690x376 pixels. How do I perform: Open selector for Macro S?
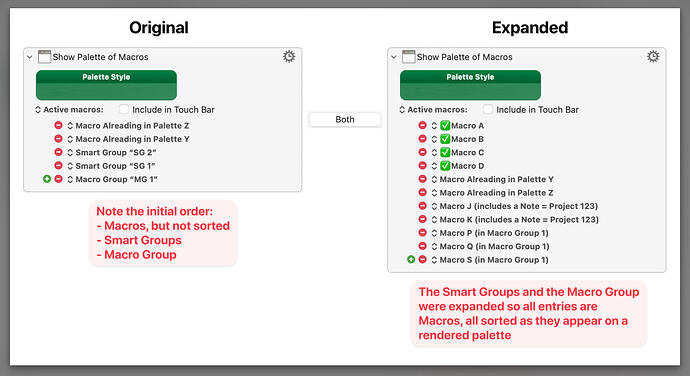coord(434,260)
